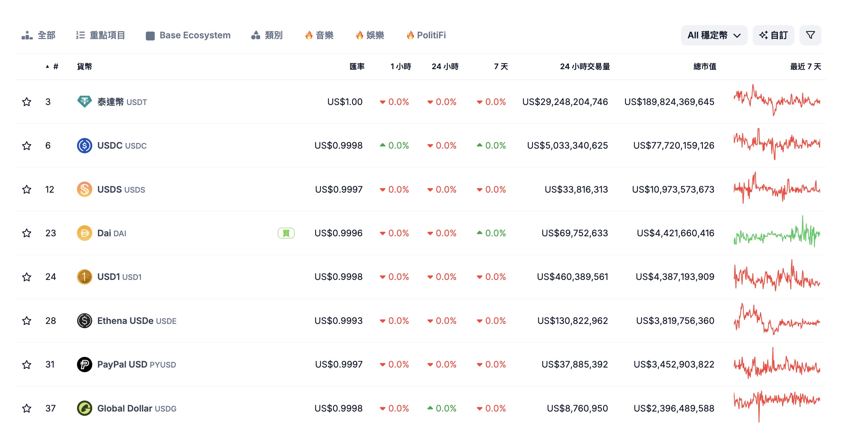Open the 類別 categories tab
The image size is (868, 430).
[267, 35]
